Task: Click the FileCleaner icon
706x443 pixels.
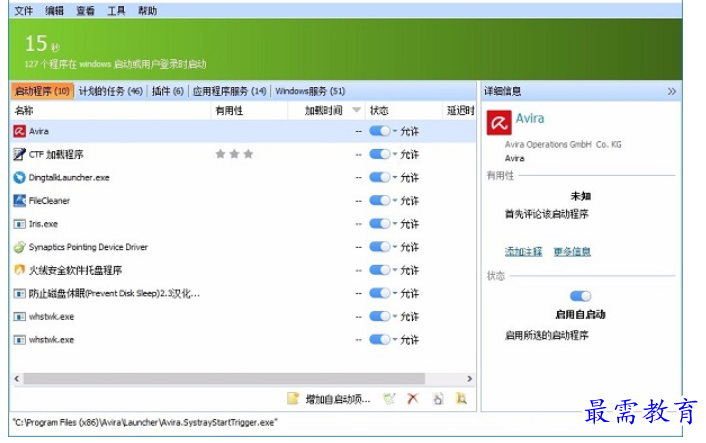Action: click(x=19, y=201)
